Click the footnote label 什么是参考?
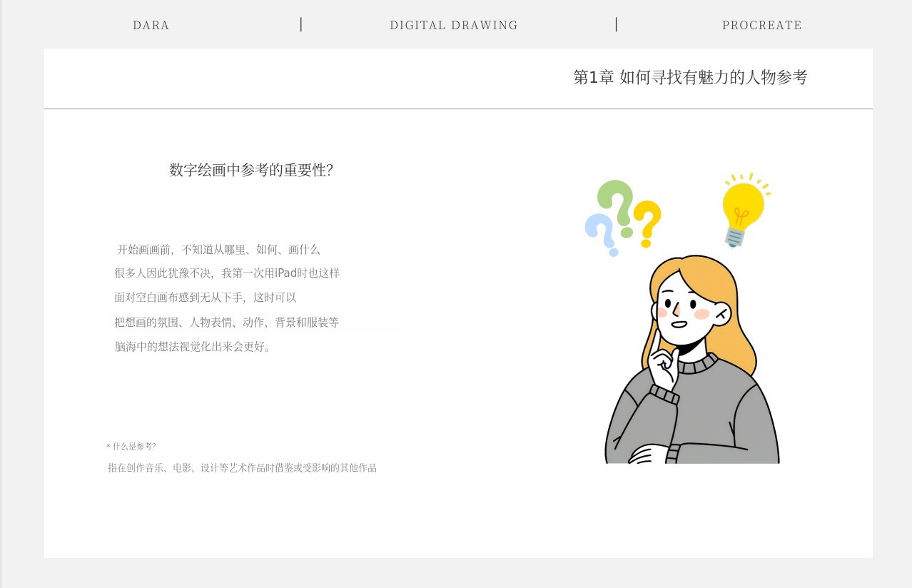 click(133, 446)
